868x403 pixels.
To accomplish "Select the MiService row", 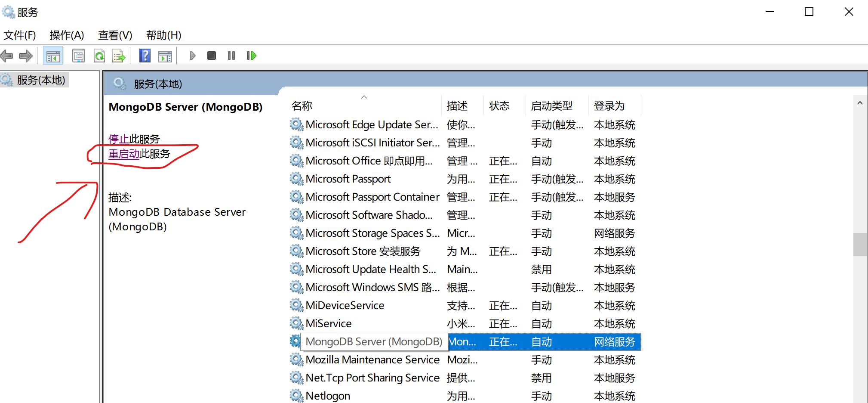I will (465, 324).
